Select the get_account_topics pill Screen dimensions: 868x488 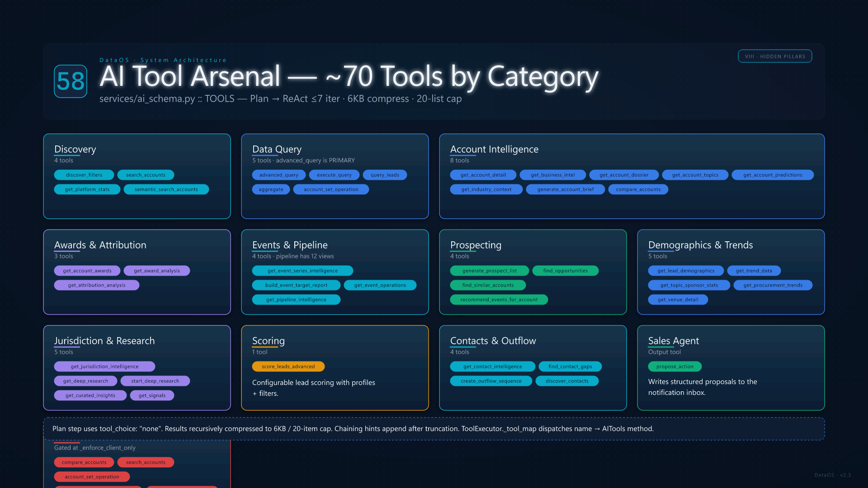click(695, 175)
